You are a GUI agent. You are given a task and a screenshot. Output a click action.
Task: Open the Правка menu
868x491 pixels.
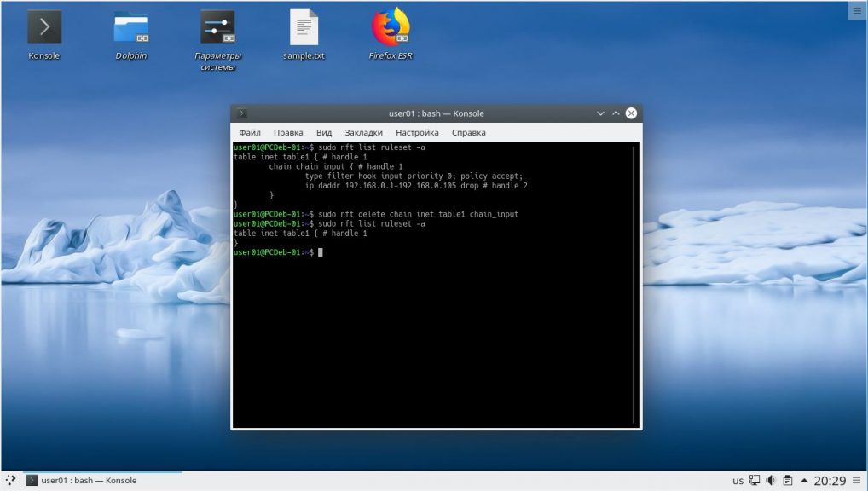coord(288,132)
